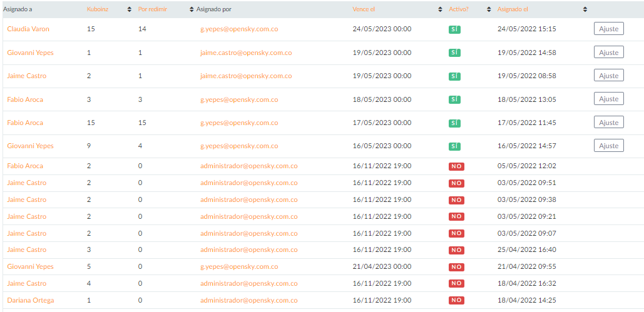Screen dimensions: 644x312
Task: Open Jaime Castro link assigned 03/05/2022 09:38
Action: (x=27, y=199)
